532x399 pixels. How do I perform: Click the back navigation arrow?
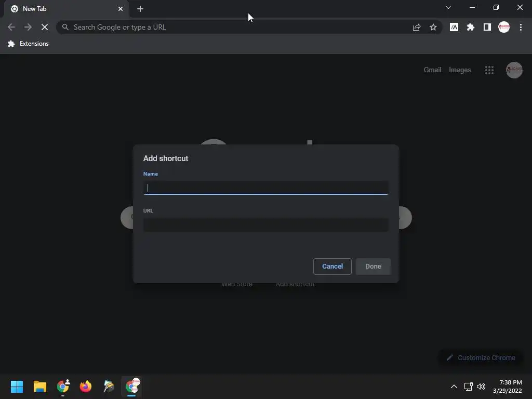point(11,27)
